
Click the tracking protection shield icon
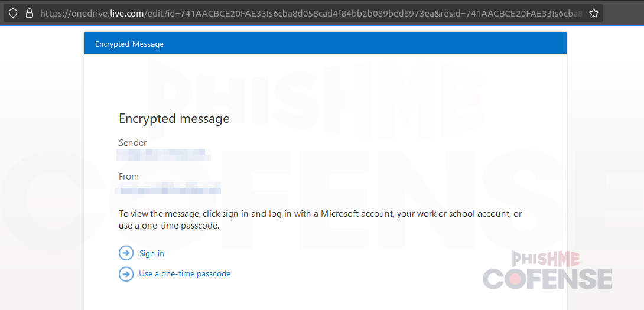[x=14, y=13]
